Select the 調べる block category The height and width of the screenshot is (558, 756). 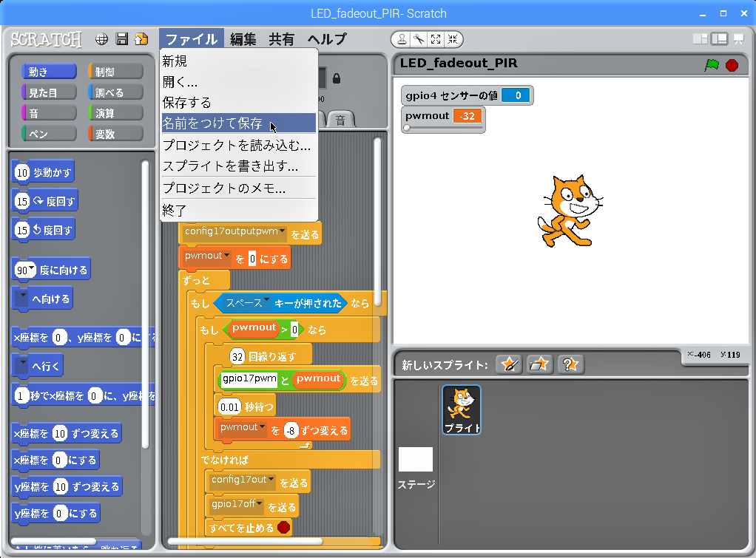tap(115, 92)
